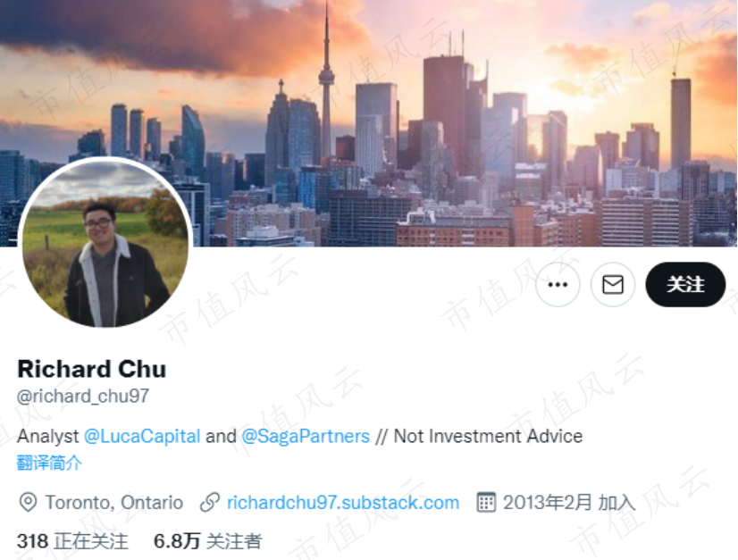Click the chain link icon beside substack URL
This screenshot has height=560, width=738.
pyautogui.click(x=210, y=502)
